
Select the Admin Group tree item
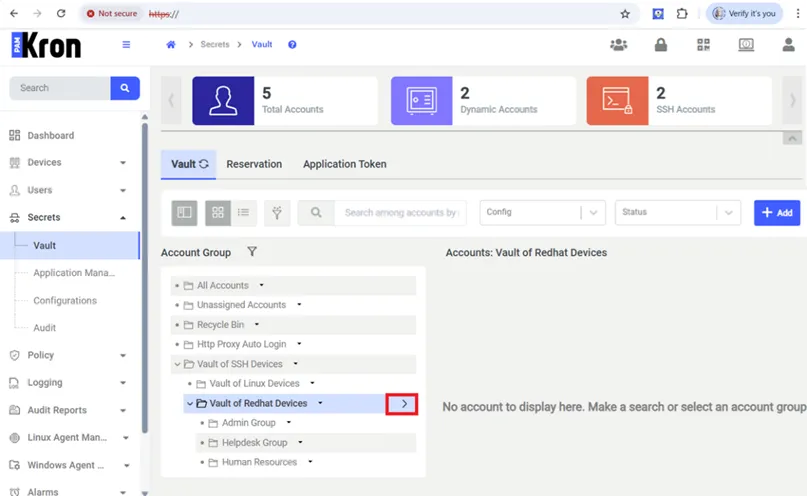click(249, 423)
